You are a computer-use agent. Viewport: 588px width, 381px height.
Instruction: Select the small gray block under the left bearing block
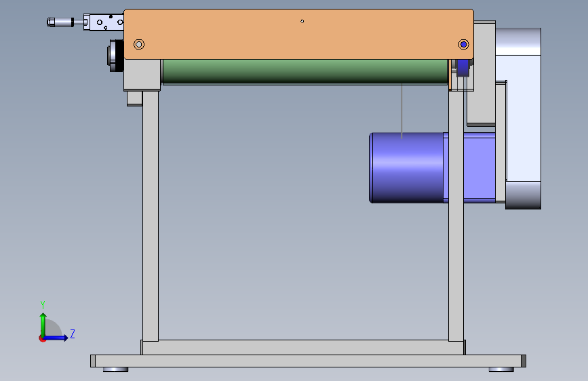click(135, 98)
